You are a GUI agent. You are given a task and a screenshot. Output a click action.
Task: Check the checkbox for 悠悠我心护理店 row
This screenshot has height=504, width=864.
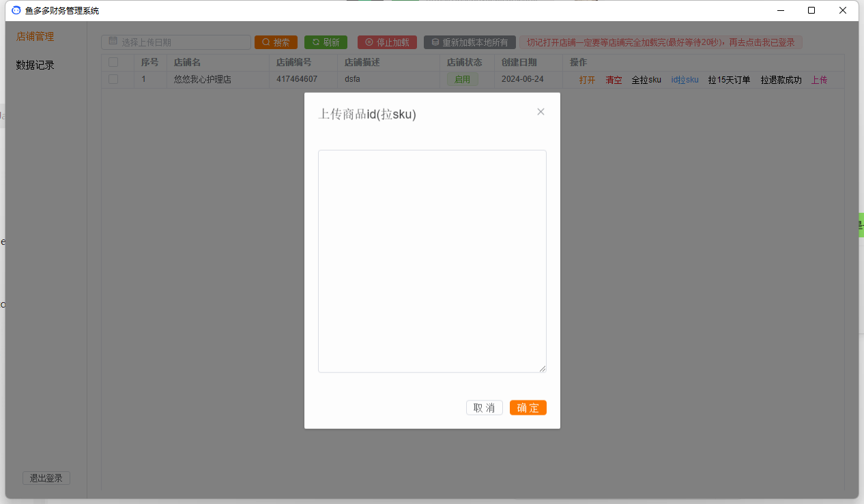[x=113, y=79]
